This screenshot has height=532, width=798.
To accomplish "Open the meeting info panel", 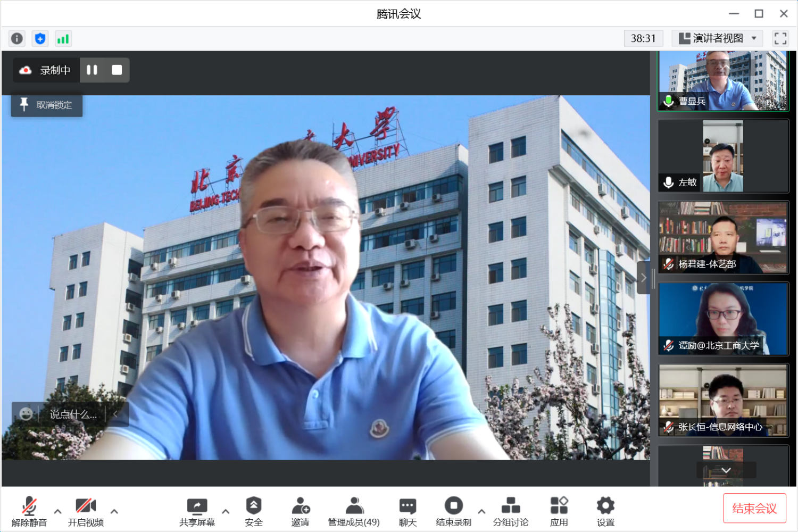I will click(x=16, y=38).
